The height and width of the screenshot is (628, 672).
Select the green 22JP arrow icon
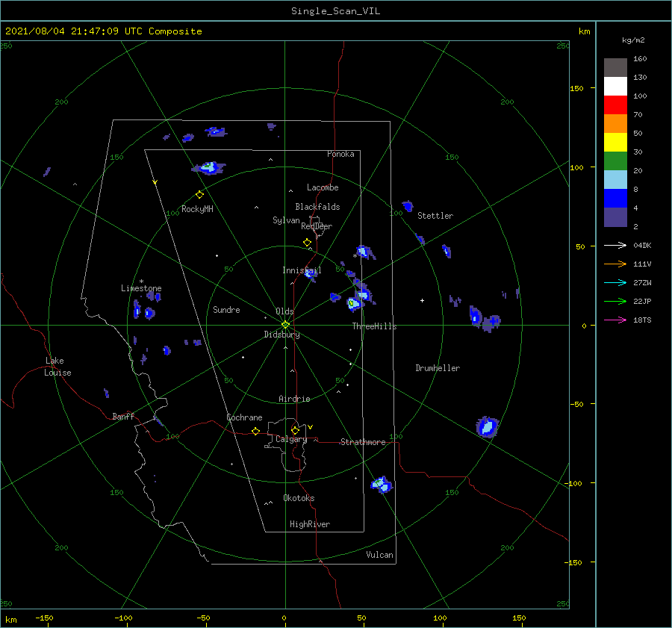pos(615,302)
